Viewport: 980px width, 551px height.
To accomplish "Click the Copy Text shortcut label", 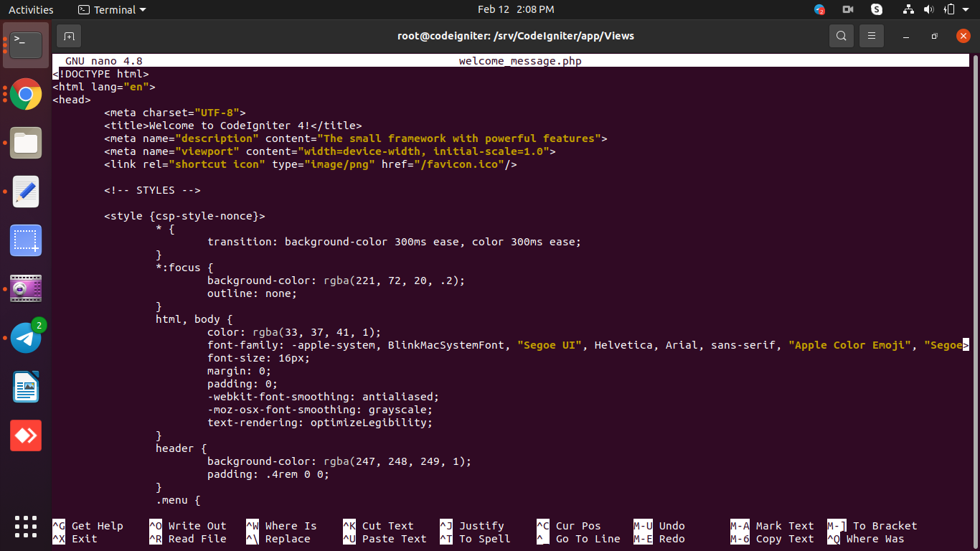I will click(785, 539).
